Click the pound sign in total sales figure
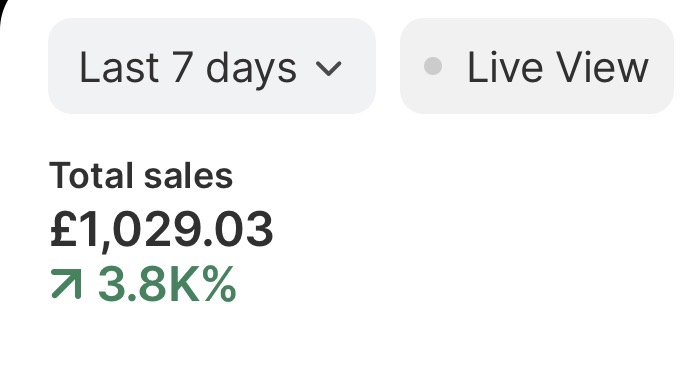 tap(64, 229)
